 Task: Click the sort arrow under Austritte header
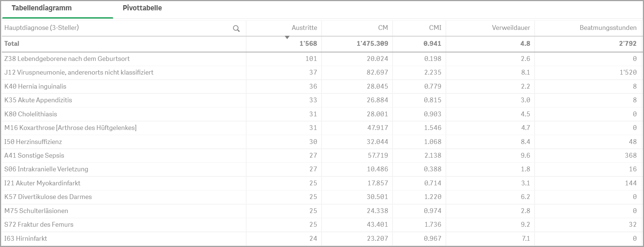[287, 37]
